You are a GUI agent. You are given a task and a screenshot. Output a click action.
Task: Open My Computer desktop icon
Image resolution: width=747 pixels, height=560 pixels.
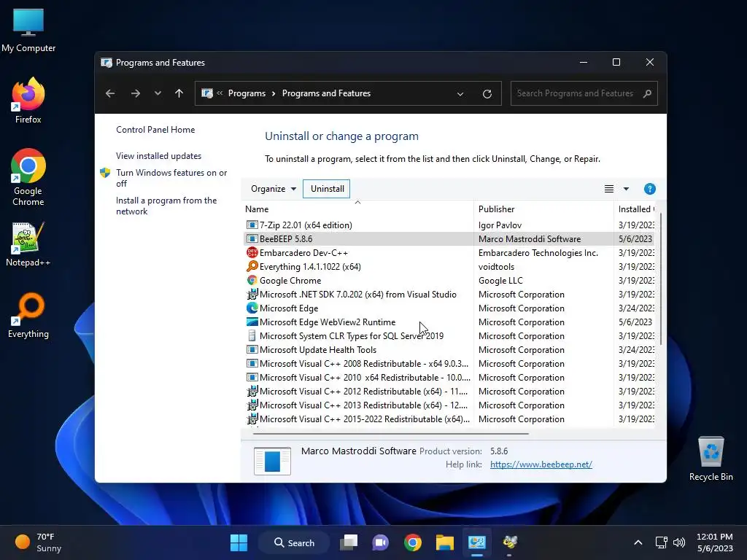point(28,29)
